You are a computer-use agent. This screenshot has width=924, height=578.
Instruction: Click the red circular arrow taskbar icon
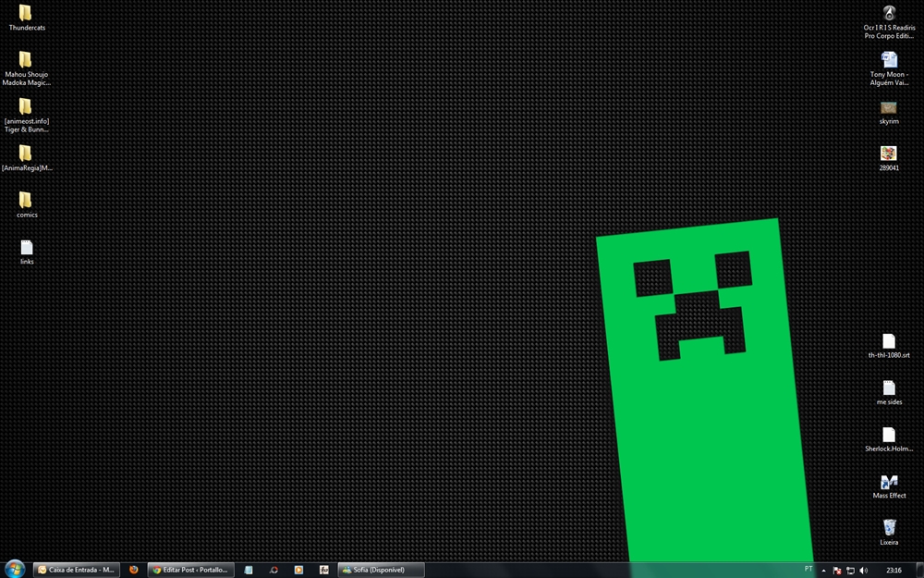click(274, 570)
